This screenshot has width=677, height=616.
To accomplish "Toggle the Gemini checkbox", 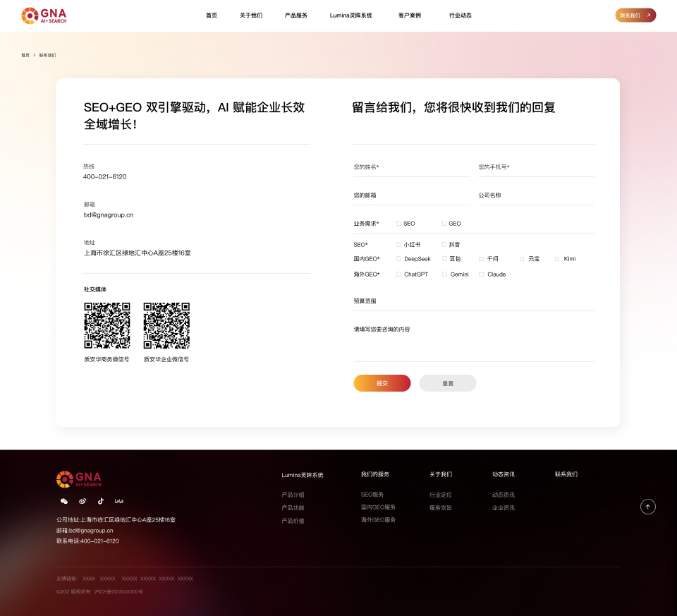I will tap(444, 274).
